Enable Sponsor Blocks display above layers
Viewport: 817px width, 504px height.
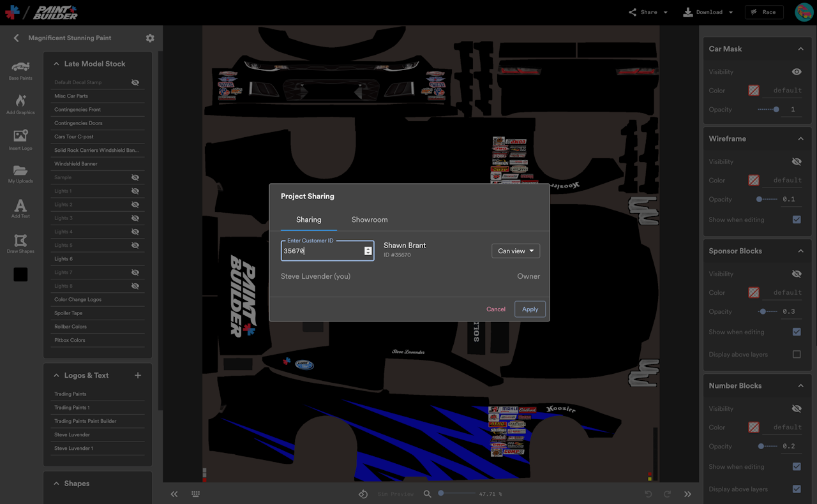797,355
